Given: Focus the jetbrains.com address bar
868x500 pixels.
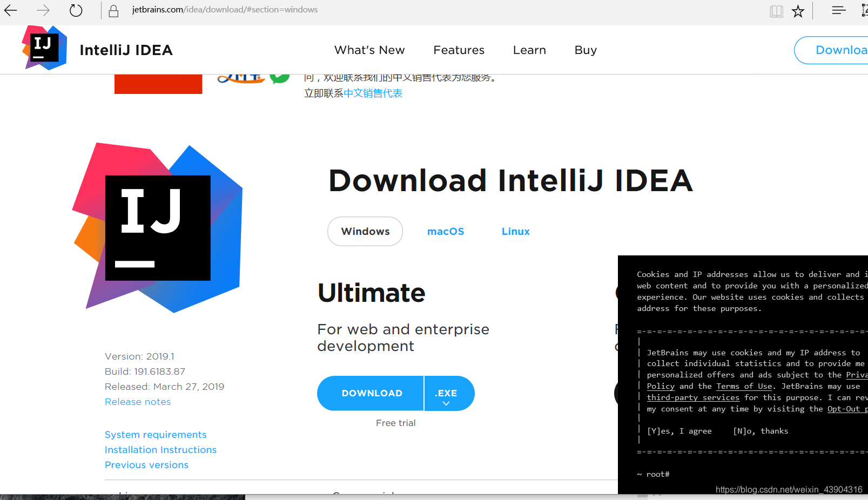Looking at the screenshot, I should coord(225,10).
